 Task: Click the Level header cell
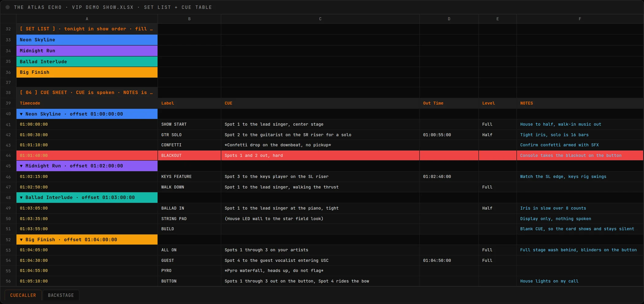point(497,103)
